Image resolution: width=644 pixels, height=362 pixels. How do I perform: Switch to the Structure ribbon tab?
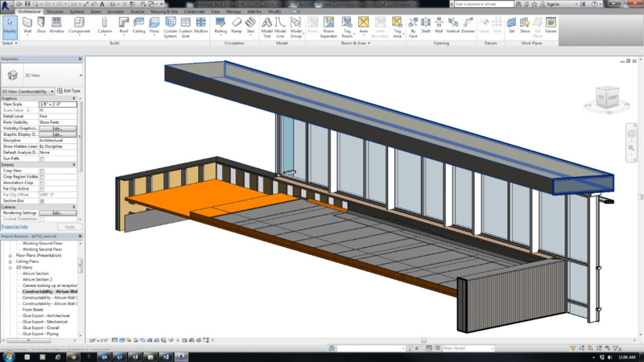pyautogui.click(x=56, y=13)
